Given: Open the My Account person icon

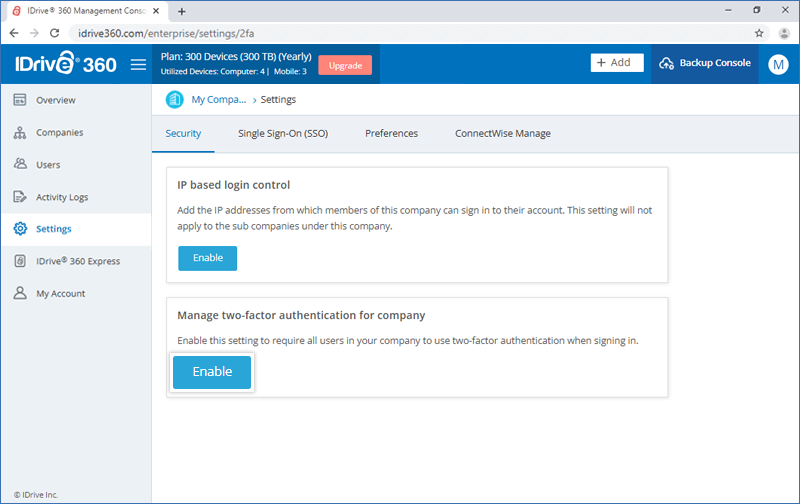Looking at the screenshot, I should coord(20,293).
